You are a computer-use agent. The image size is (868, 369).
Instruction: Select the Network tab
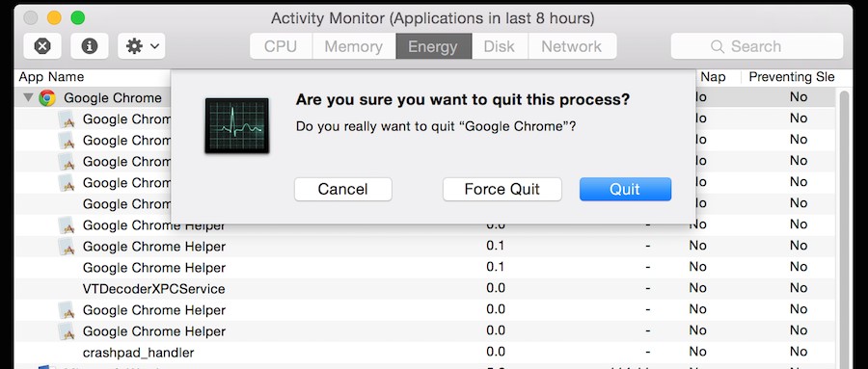(x=572, y=46)
